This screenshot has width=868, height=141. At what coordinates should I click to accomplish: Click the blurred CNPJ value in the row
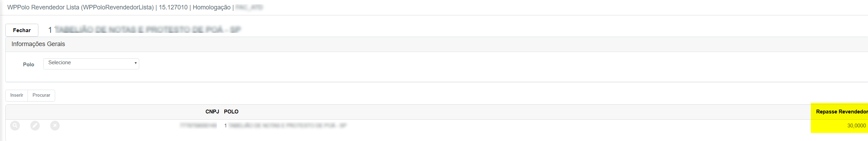pos(198,125)
